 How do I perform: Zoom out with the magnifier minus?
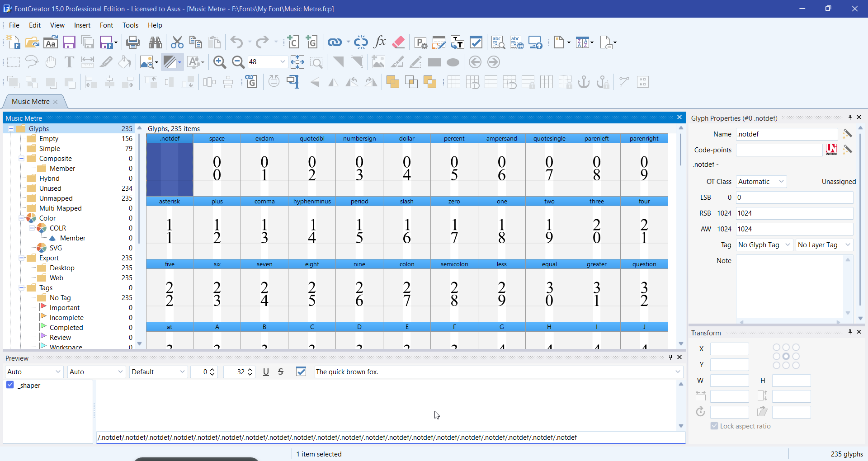click(x=238, y=62)
